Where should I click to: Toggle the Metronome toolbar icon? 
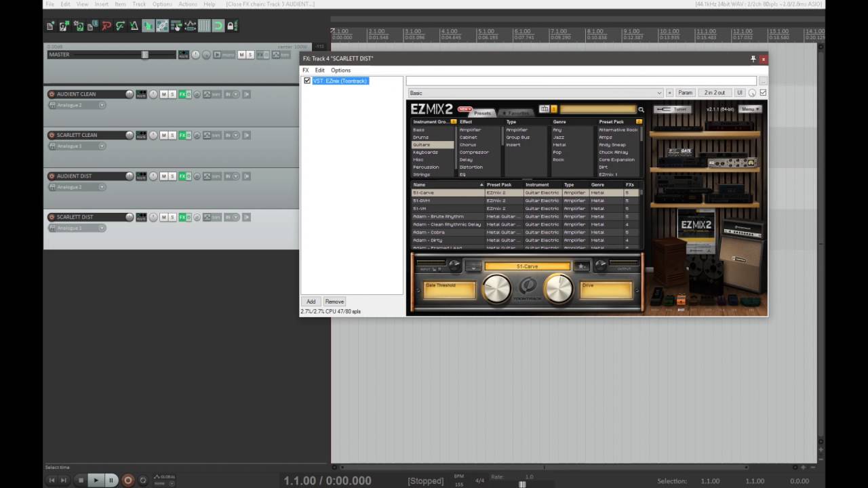(x=134, y=26)
